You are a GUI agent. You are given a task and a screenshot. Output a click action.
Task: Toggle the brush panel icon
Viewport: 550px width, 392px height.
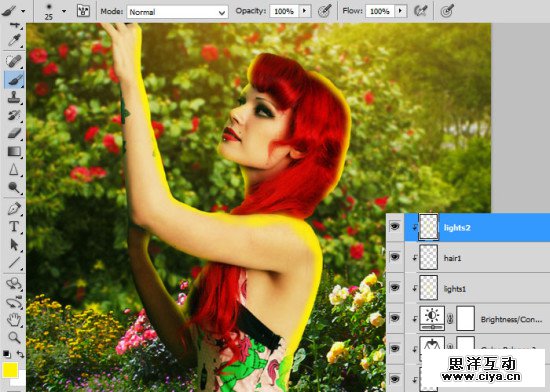(x=83, y=11)
